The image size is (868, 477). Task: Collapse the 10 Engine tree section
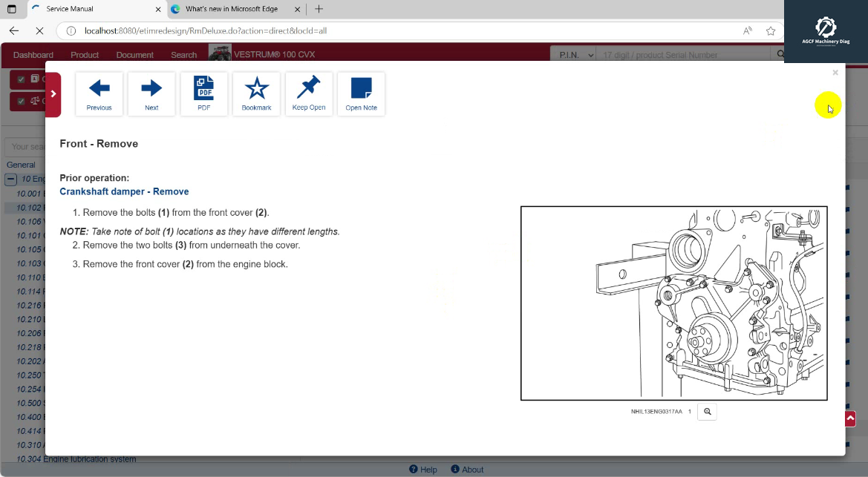(x=10, y=179)
